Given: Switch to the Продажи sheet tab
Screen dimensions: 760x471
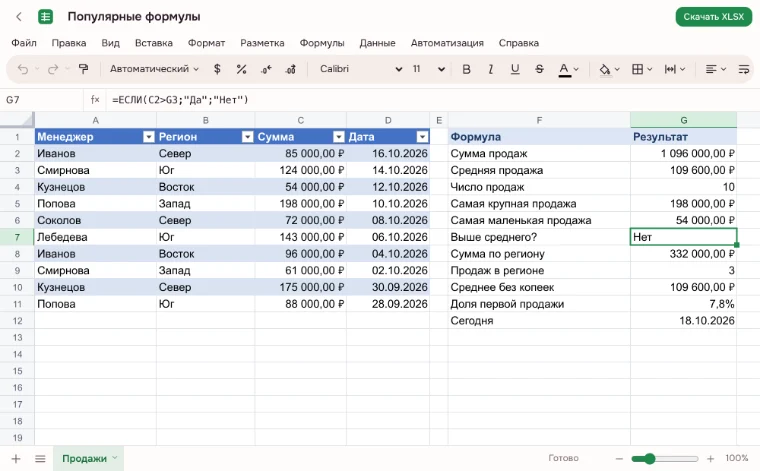Looking at the screenshot, I should [84, 458].
